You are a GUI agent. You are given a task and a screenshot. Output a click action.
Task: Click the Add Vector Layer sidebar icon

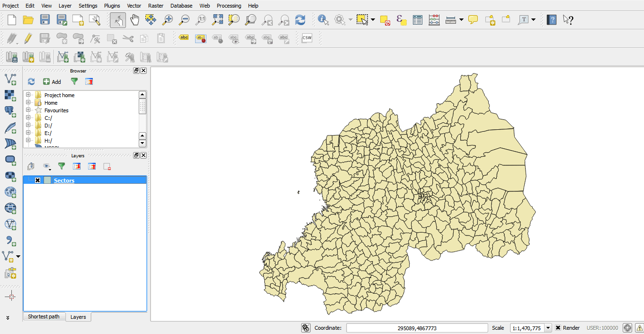pyautogui.click(x=10, y=79)
